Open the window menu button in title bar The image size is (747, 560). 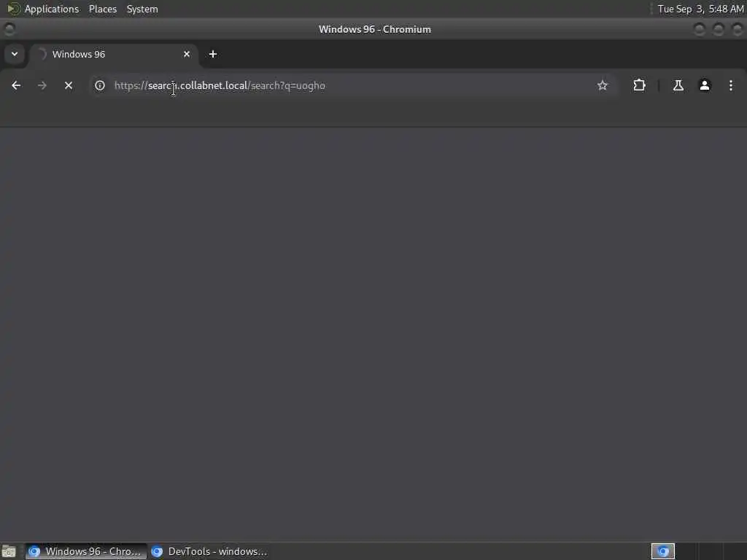coord(9,29)
